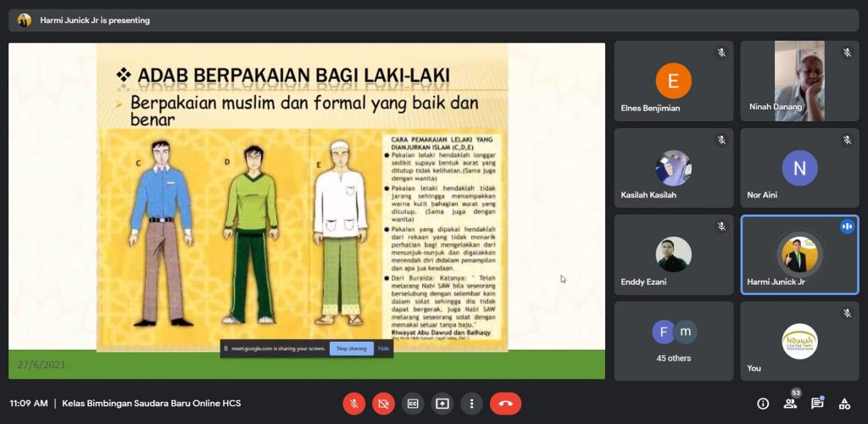Click Stop sharing button
The width and height of the screenshot is (868, 424).
351,349
